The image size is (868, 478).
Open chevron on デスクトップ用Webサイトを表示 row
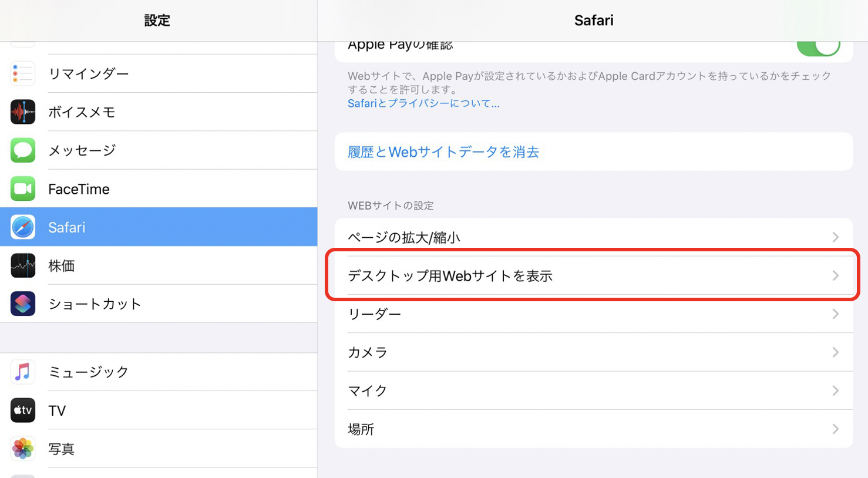835,275
